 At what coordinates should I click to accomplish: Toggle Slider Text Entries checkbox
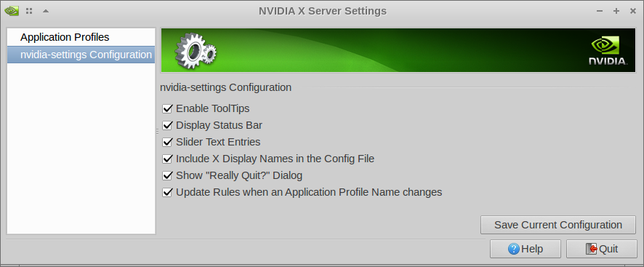pyautogui.click(x=167, y=142)
